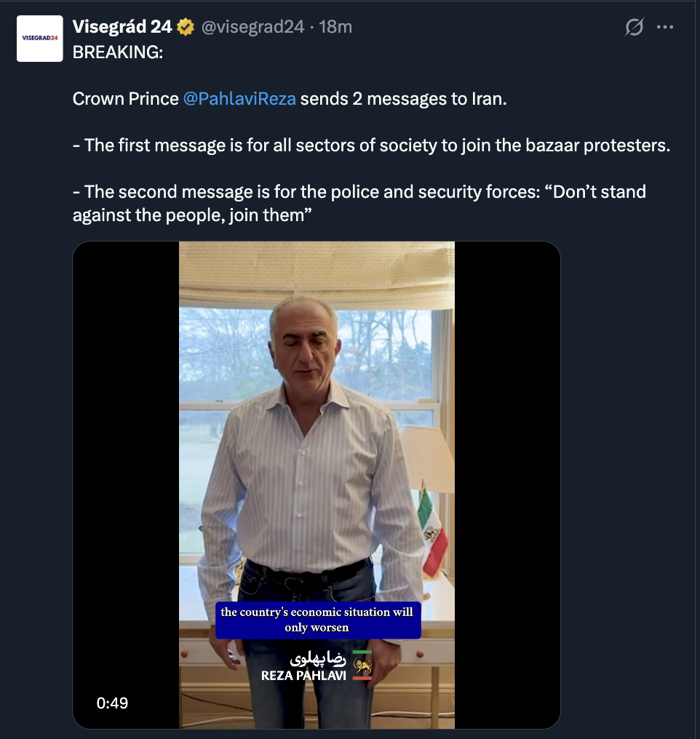Click the 0:49 video duration label
The width and height of the screenshot is (700, 739).
[112, 703]
